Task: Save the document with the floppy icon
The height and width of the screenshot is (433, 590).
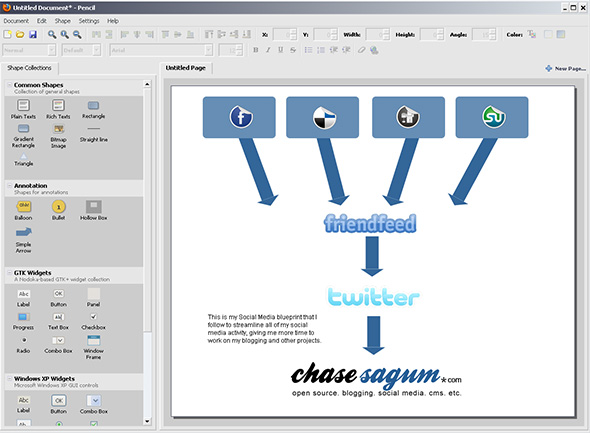Action: (33, 35)
